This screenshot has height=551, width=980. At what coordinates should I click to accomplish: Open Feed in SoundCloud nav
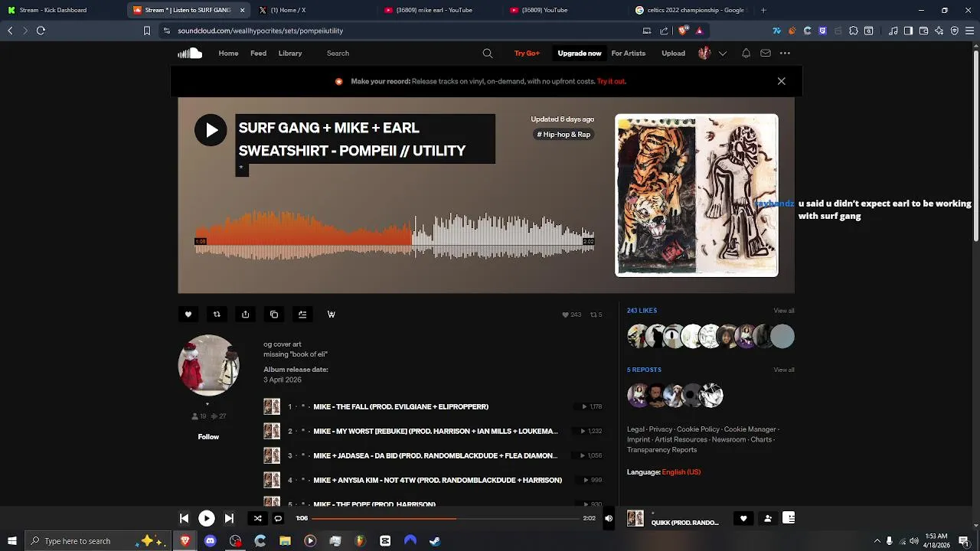258,54
